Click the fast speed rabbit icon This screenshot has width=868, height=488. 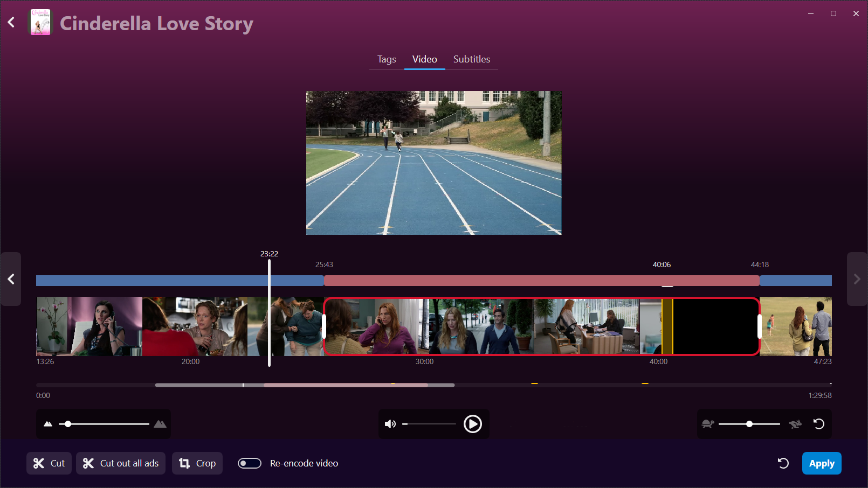pos(795,424)
